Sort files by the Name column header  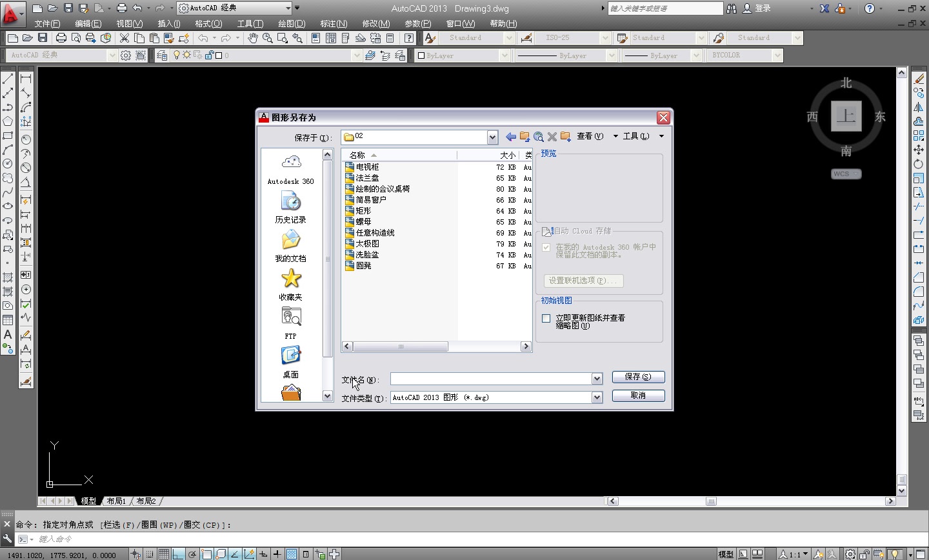click(x=399, y=155)
